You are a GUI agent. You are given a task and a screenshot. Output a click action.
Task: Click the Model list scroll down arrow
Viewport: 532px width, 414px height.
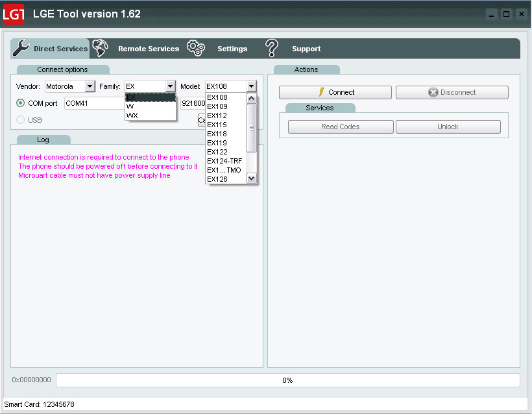click(252, 178)
